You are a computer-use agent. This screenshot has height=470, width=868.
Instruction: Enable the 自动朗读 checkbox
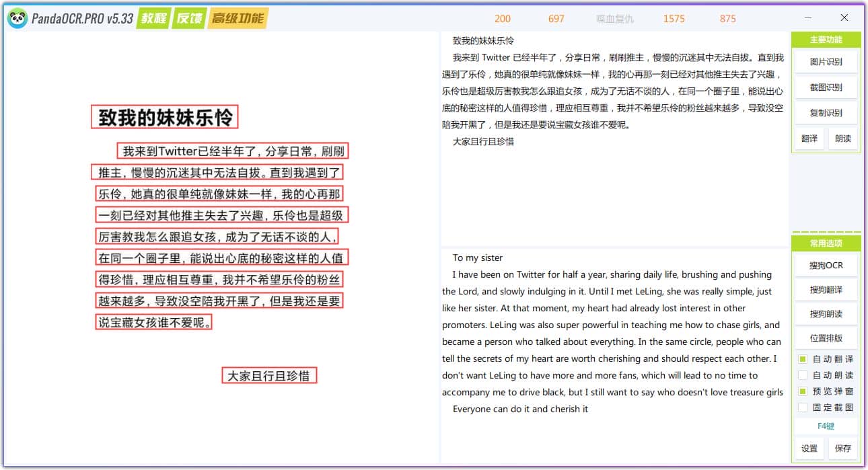pos(803,375)
